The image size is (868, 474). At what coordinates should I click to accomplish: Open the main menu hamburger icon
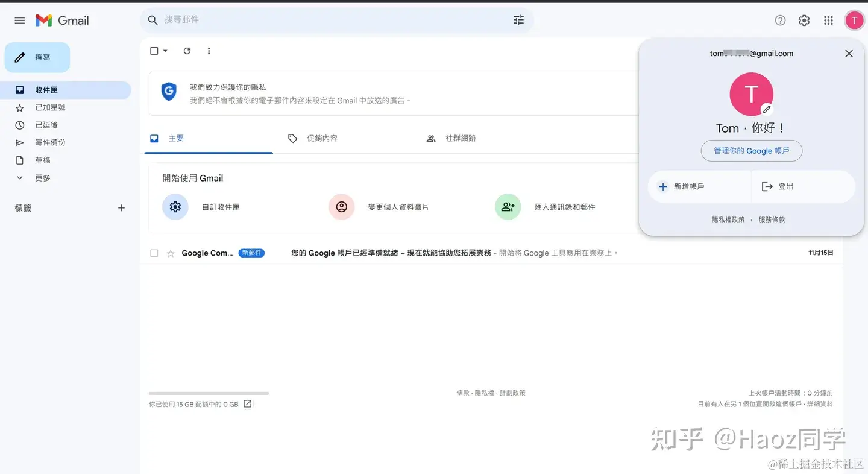(x=20, y=21)
